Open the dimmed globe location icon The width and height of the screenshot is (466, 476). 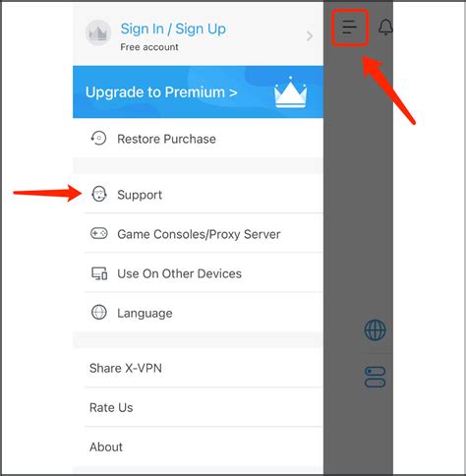point(376,330)
